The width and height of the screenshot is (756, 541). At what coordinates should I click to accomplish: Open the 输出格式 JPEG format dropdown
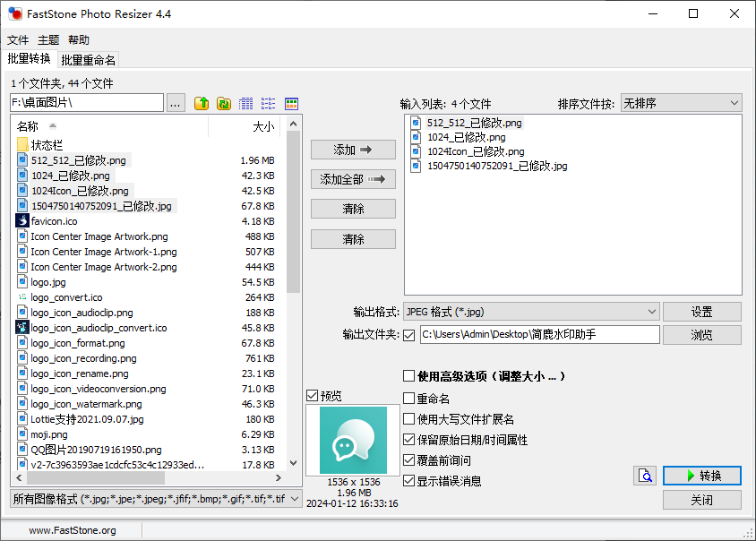[530, 312]
